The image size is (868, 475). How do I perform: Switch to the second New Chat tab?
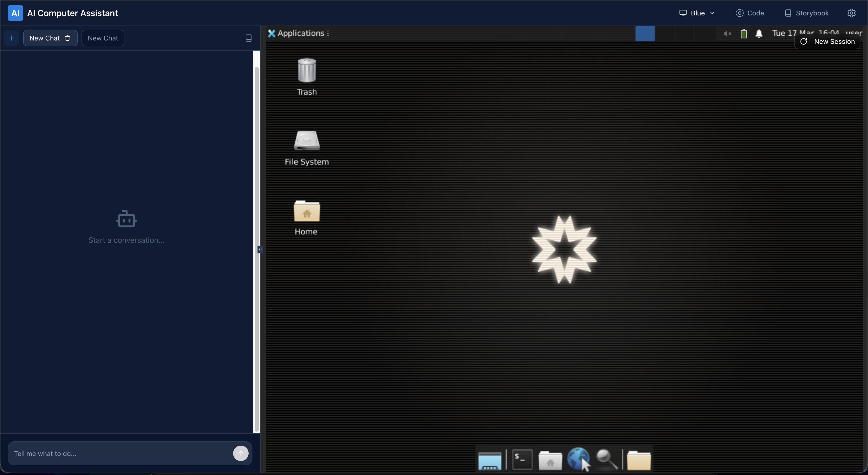(103, 38)
